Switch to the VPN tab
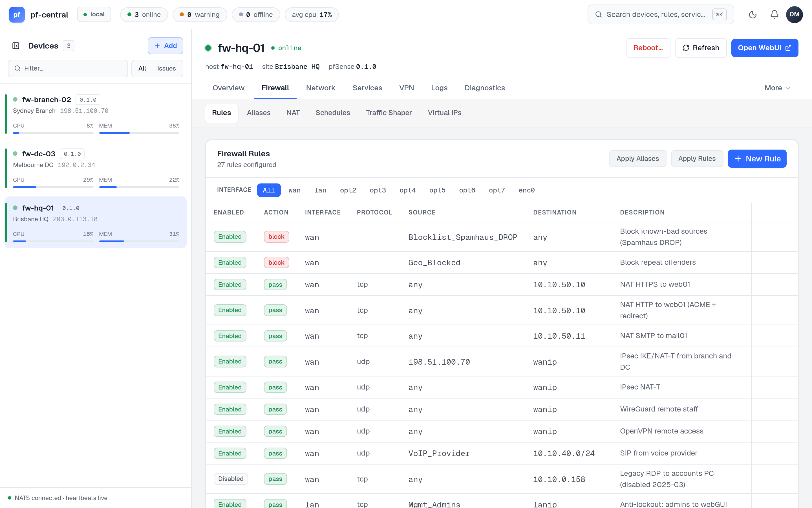The image size is (812, 508). pyautogui.click(x=406, y=88)
